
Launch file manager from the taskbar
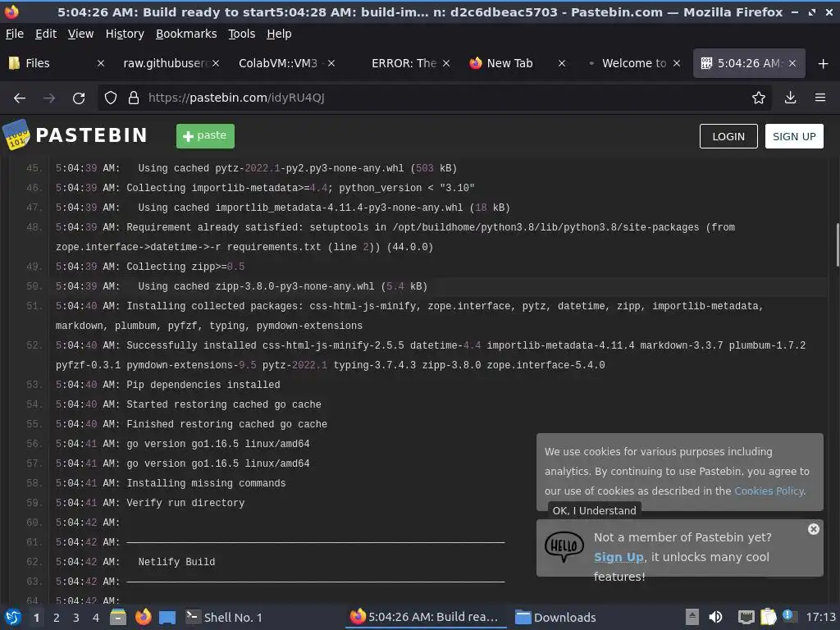pos(118,617)
